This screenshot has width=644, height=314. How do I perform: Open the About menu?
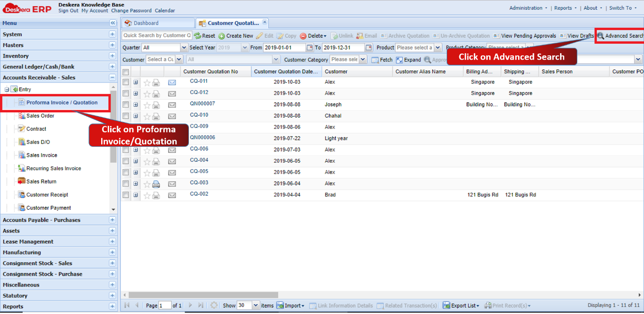pos(593,8)
